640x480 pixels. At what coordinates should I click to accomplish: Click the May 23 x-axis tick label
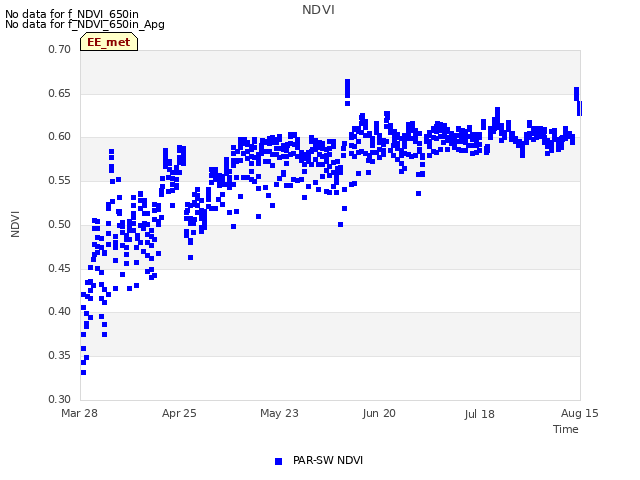pos(279,413)
